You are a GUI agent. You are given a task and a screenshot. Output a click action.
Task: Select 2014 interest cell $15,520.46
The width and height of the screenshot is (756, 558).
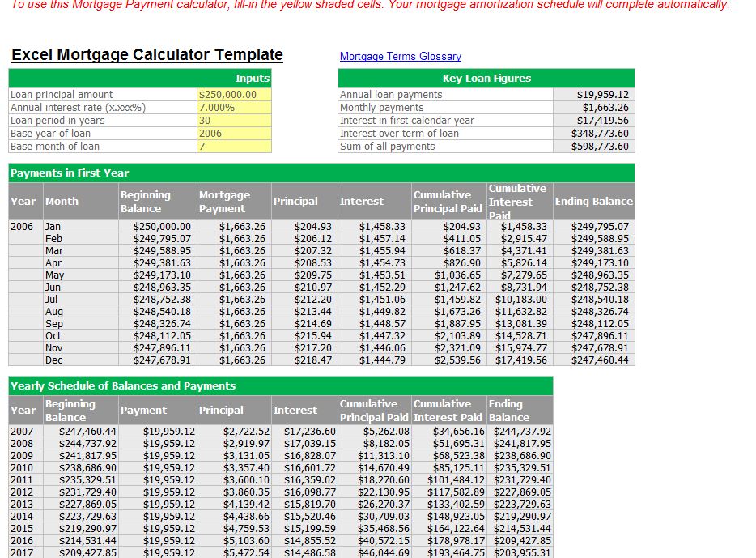click(x=304, y=516)
